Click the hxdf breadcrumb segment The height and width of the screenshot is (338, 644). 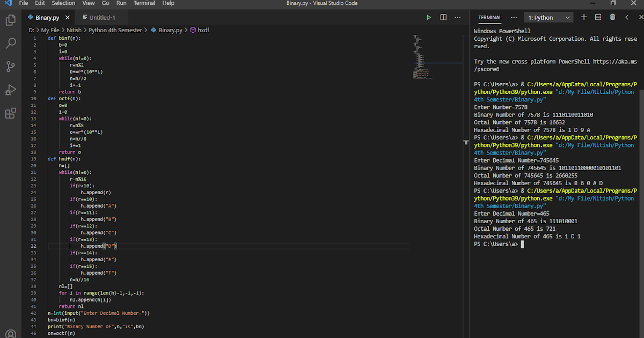point(203,30)
